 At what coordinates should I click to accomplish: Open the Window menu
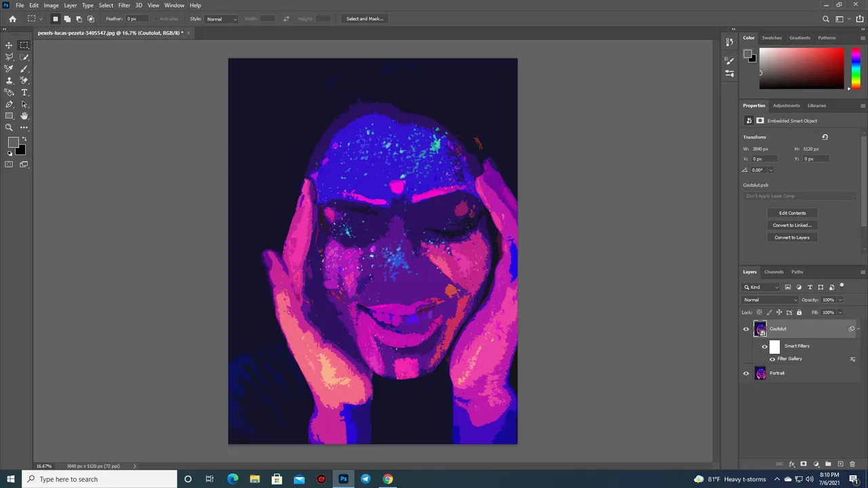pos(174,5)
